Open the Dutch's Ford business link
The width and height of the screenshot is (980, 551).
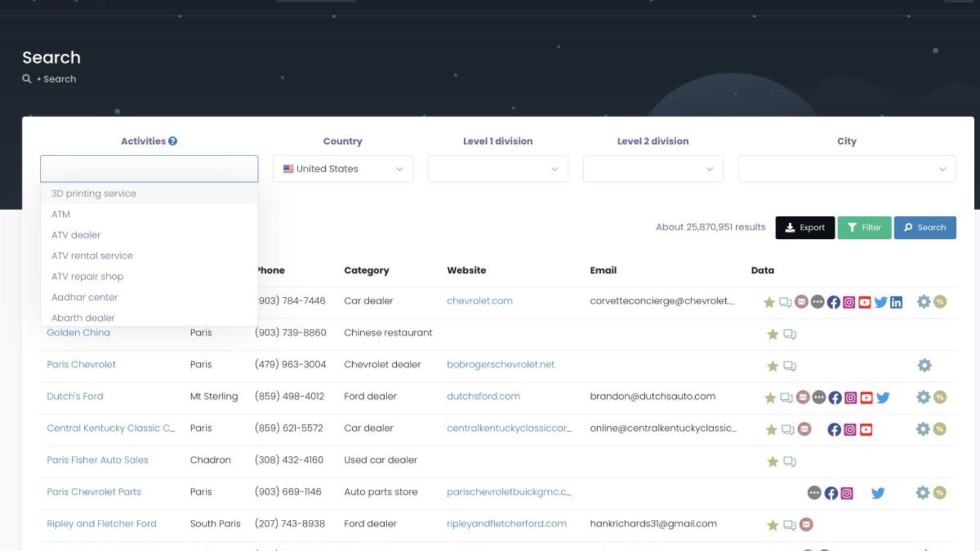coord(75,396)
